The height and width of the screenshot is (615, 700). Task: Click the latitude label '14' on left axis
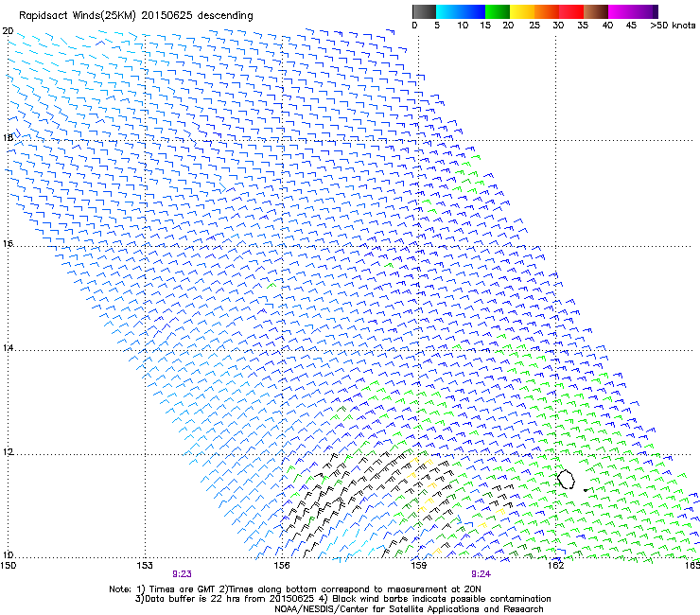tap(8, 348)
